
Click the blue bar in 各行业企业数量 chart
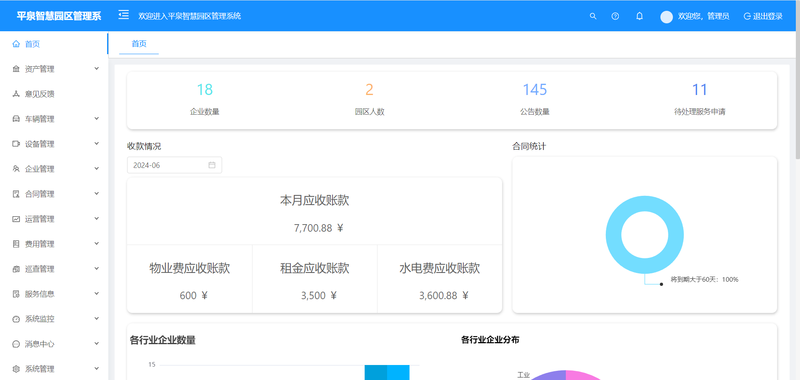(x=387, y=372)
